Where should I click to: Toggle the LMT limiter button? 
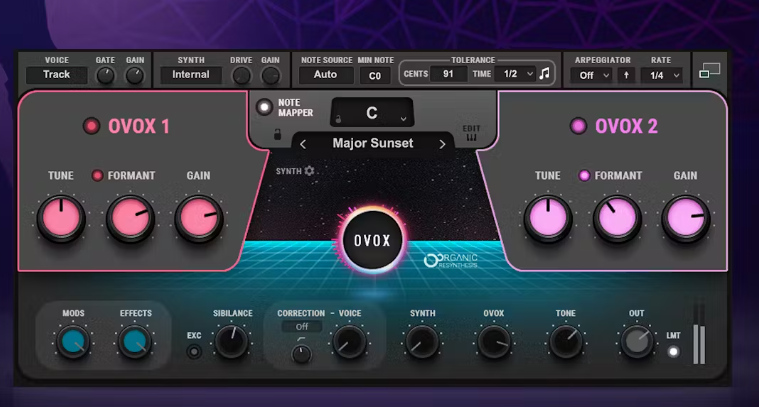(673, 352)
